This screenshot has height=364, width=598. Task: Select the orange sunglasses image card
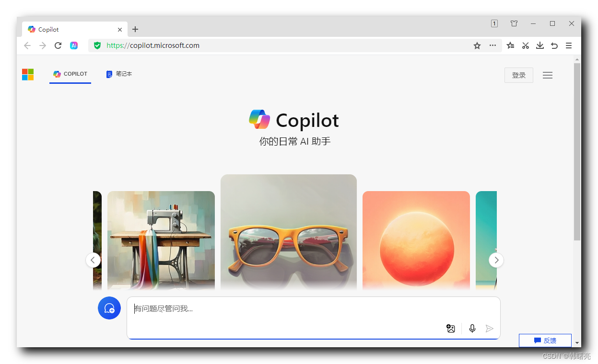click(x=289, y=232)
